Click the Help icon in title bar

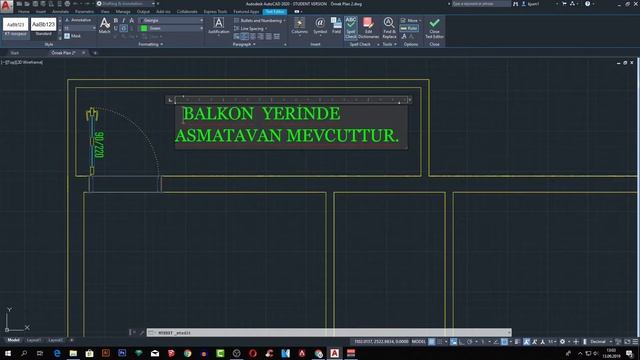(587, 4)
